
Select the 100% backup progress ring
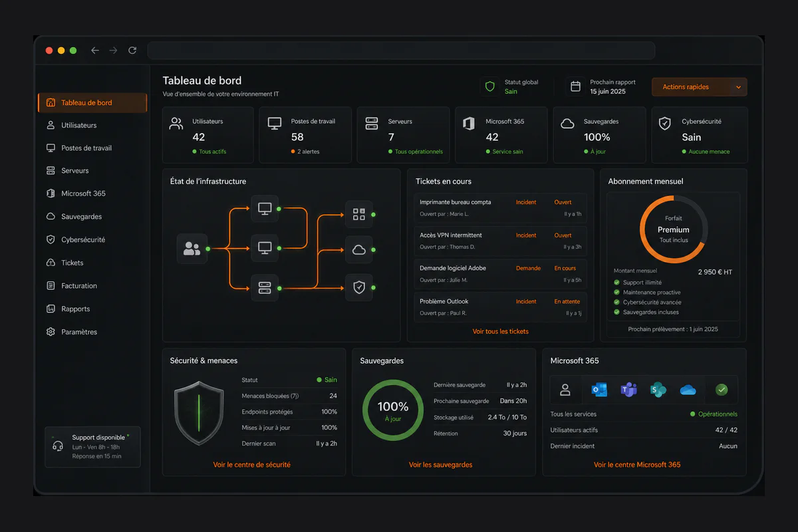tap(393, 410)
